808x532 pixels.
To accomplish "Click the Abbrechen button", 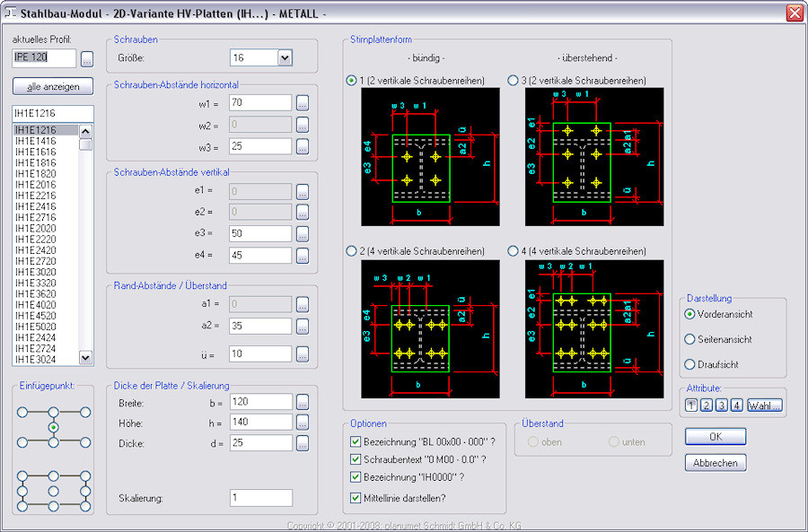I will pos(716,463).
